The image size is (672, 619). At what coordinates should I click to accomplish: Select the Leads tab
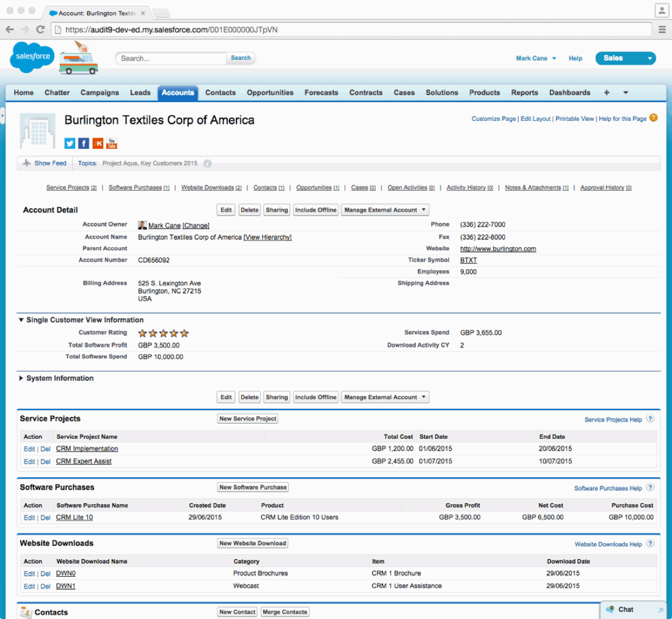coord(140,93)
